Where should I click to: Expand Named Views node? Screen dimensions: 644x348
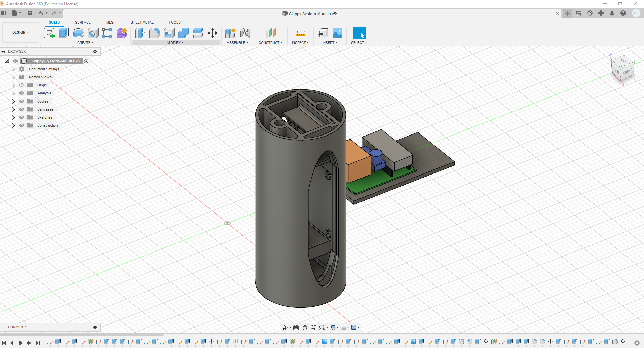(x=13, y=77)
